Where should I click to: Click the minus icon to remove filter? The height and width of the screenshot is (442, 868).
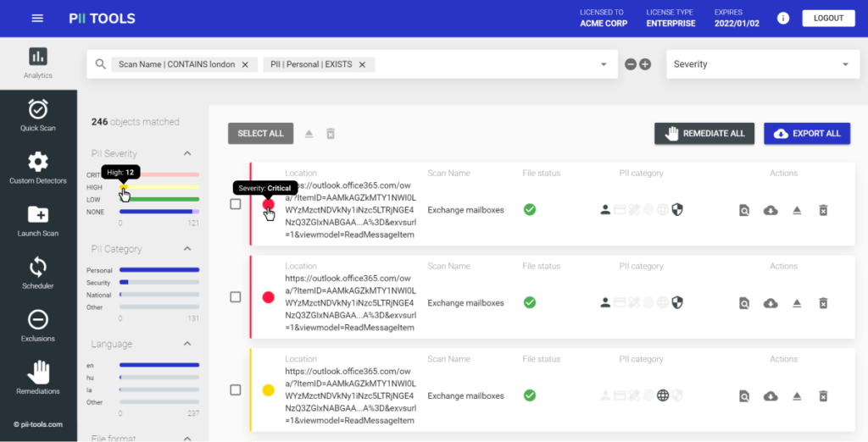[631, 64]
